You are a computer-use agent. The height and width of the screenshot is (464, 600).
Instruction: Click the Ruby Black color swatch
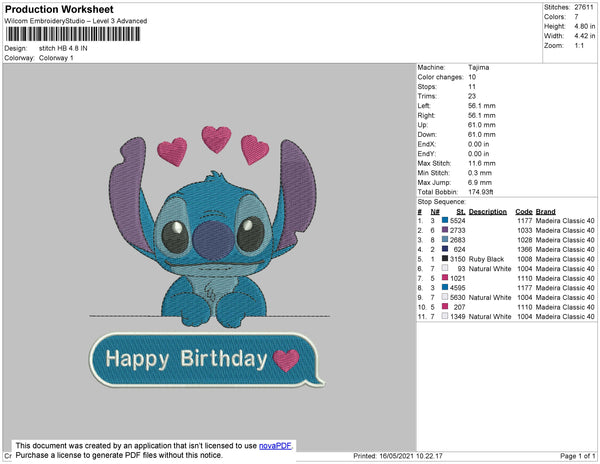pos(446,259)
